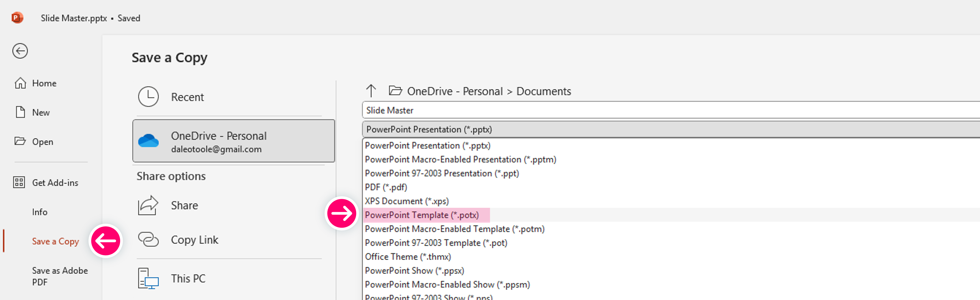Choose PowerPoint Macro-Enabled Show (*.ppsm)
Image resolution: width=980 pixels, height=300 pixels.
[447, 284]
